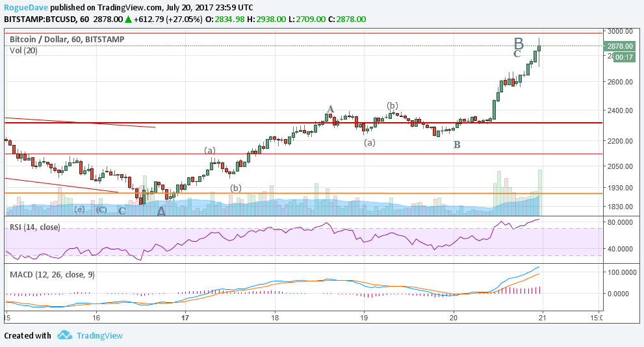
Task: Click the 2400.00 price axis label
Action: coord(620,110)
